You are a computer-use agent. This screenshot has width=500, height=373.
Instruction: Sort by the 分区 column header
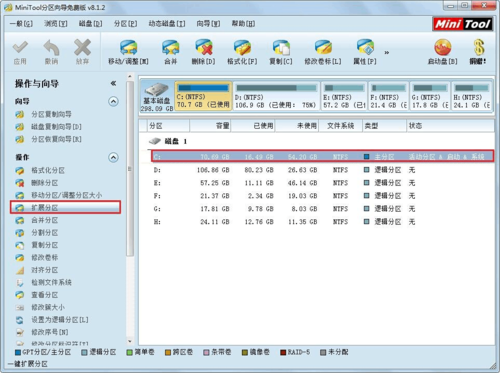pos(168,126)
